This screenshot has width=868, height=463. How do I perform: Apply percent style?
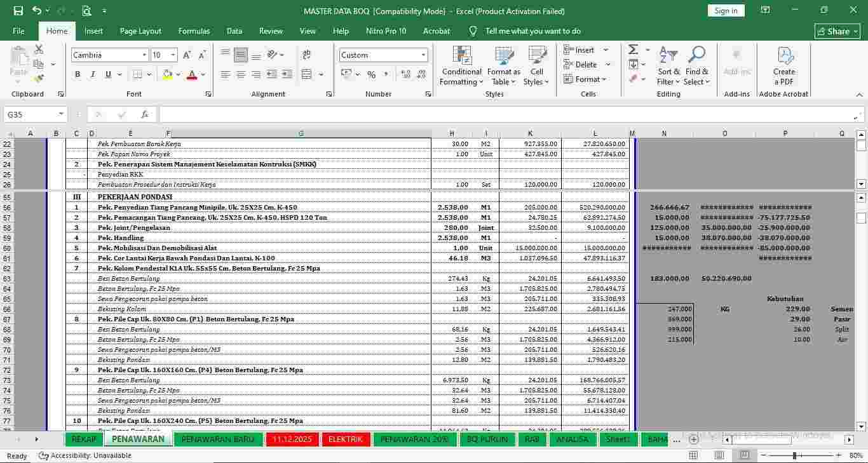(372, 74)
